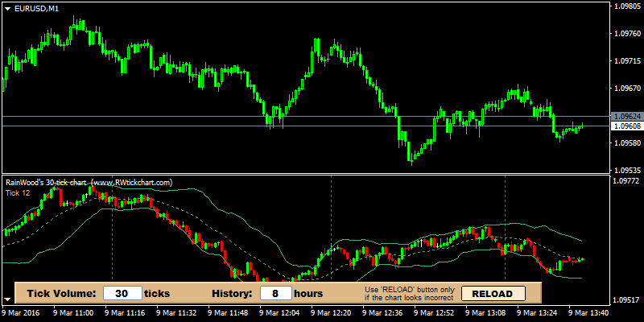Click the RELOAD button
Screen dimensions: 644x322
[492, 294]
